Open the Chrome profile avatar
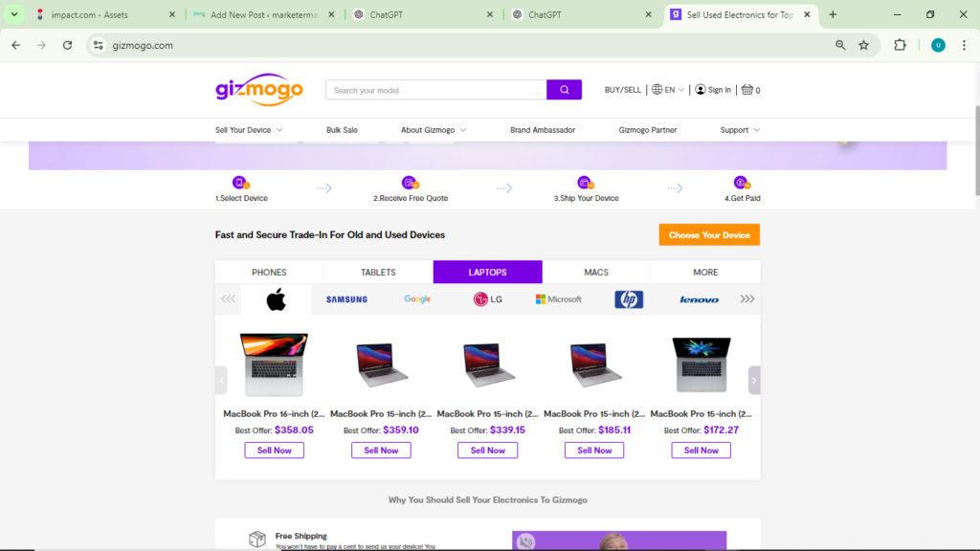This screenshot has height=551, width=980. point(938,45)
